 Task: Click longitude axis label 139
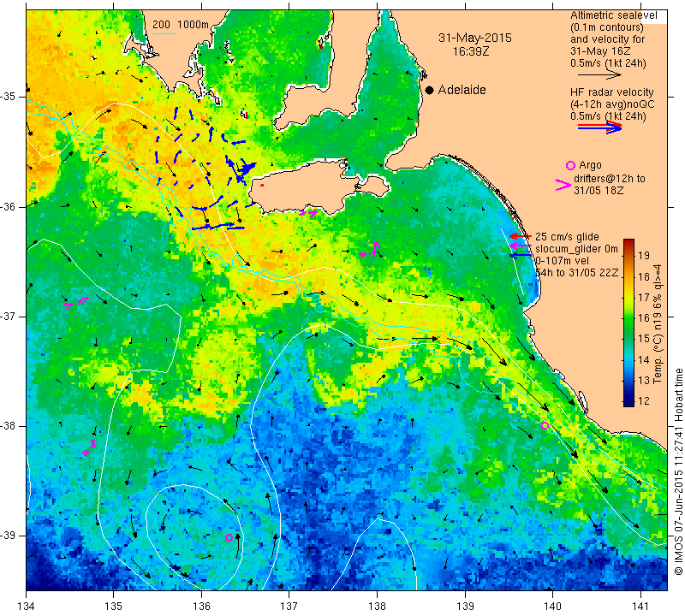point(465,607)
